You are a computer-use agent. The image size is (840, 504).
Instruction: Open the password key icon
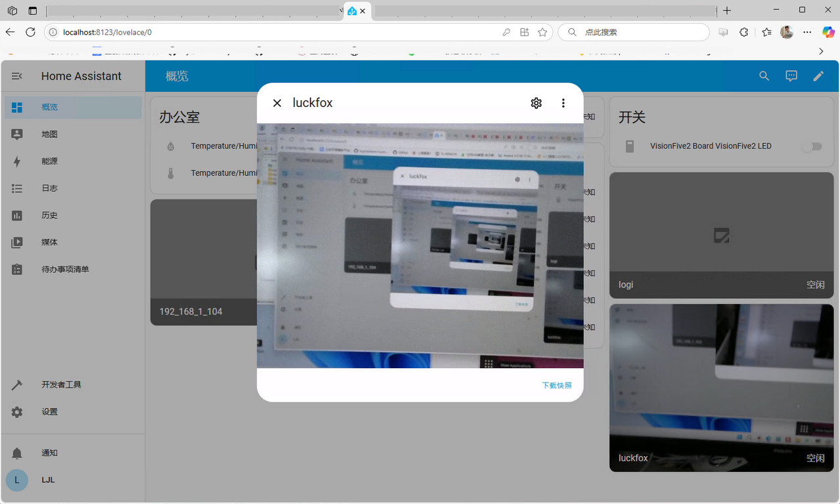pos(506,32)
